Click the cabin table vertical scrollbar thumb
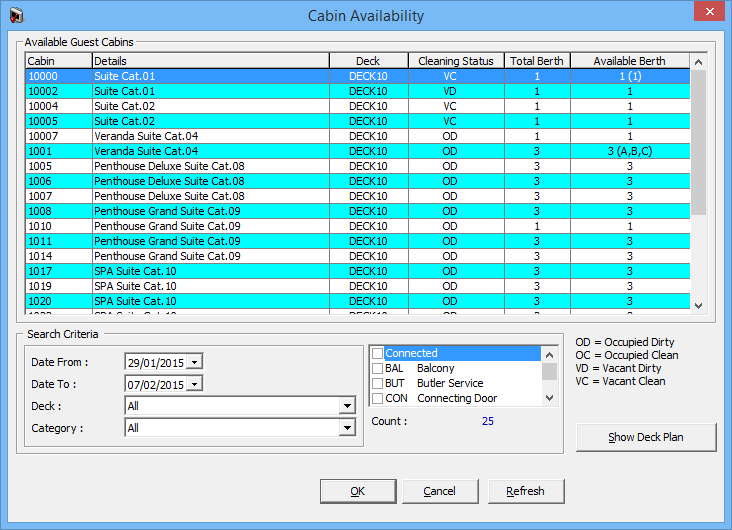The width and height of the screenshot is (732, 530). [698, 142]
